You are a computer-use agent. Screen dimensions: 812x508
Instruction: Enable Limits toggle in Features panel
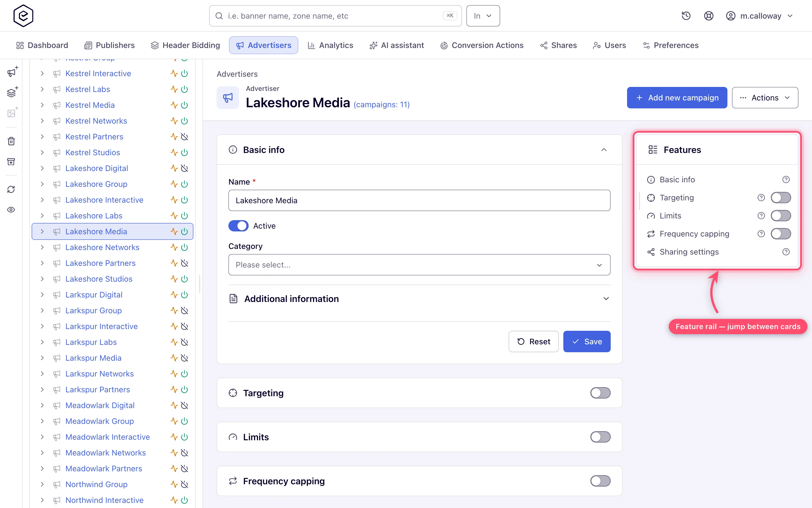click(780, 216)
